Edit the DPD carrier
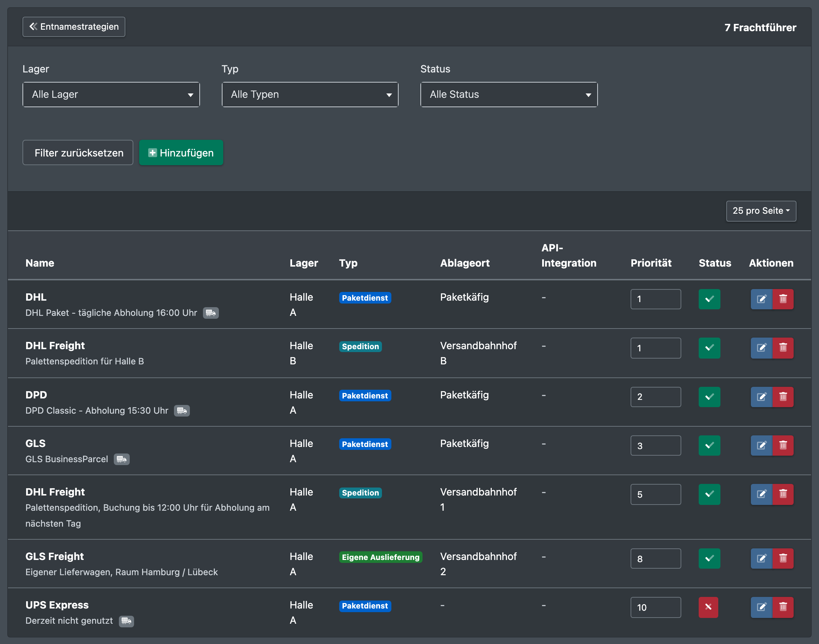Image resolution: width=819 pixels, height=644 pixels. pos(761,397)
